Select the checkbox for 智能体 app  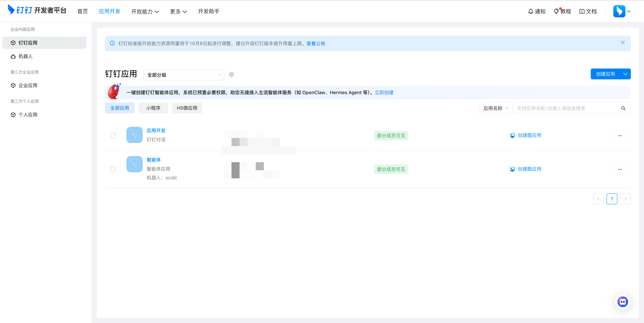tap(113, 169)
